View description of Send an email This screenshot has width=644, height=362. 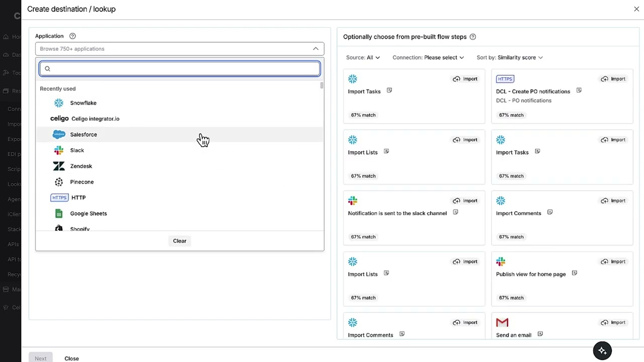[540, 334]
